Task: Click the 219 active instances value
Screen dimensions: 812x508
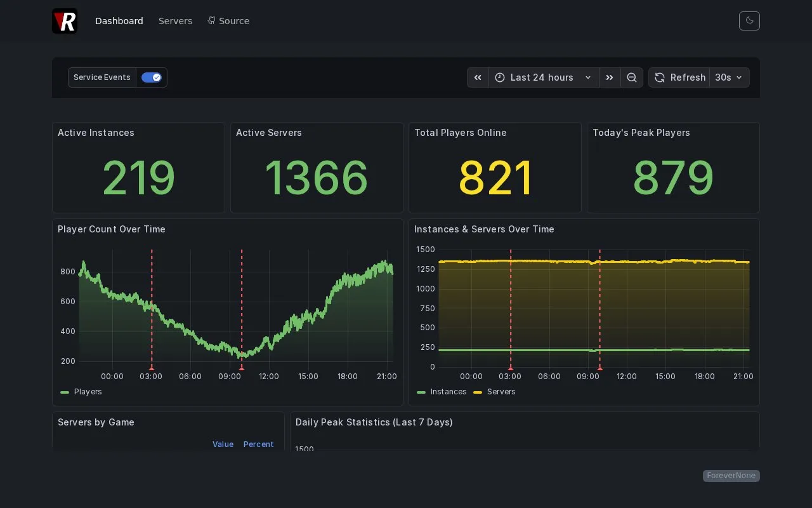Action: pyautogui.click(x=138, y=178)
